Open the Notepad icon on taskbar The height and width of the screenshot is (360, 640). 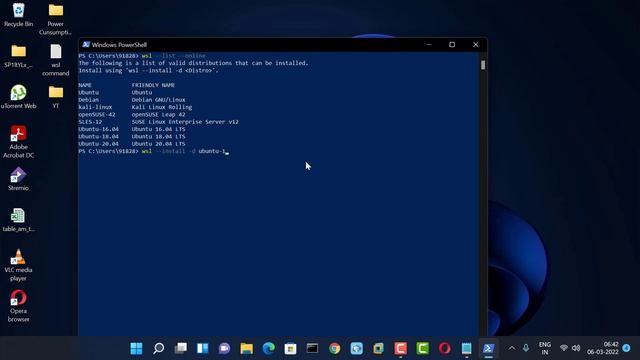tap(467, 348)
